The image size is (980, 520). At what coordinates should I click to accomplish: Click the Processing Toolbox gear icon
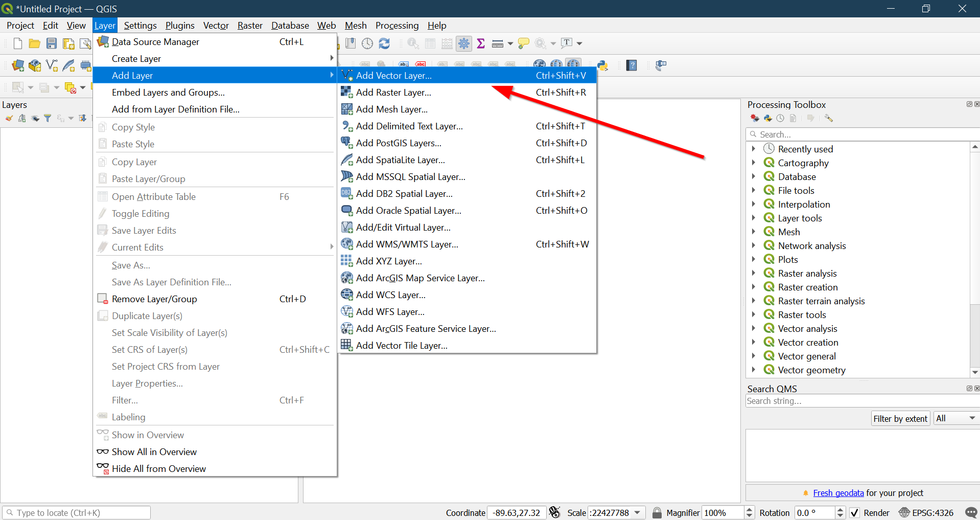[464, 43]
